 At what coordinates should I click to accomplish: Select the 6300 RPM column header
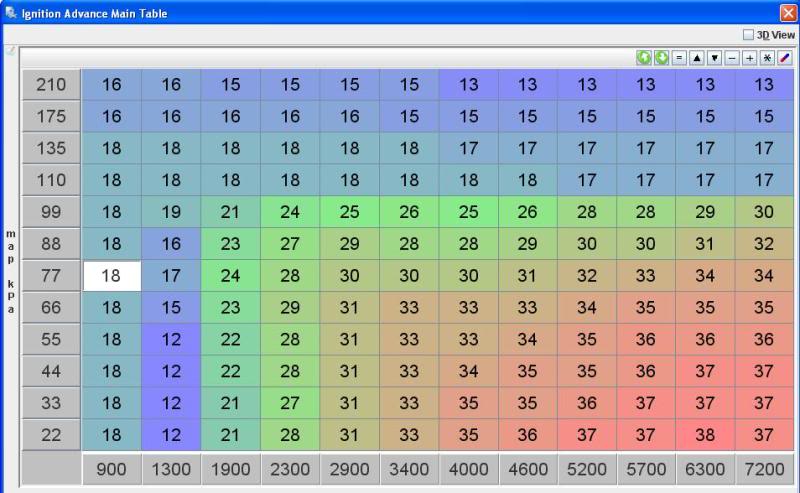[705, 469]
